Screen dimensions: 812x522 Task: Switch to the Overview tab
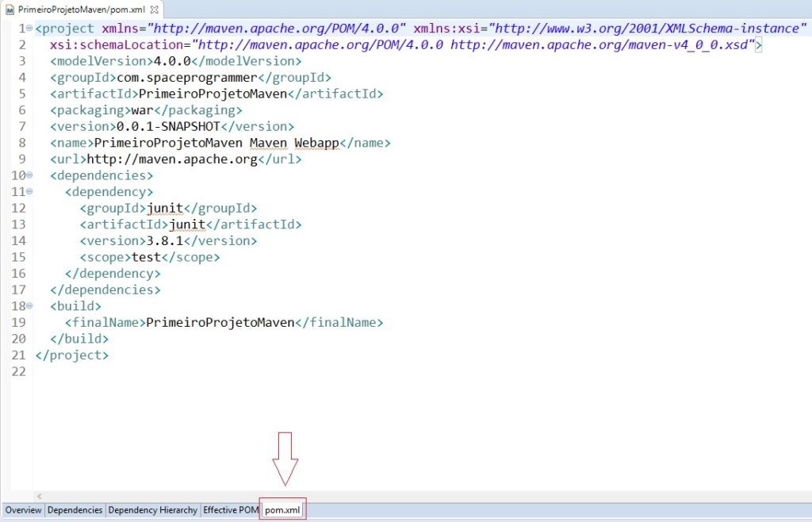pos(23,510)
